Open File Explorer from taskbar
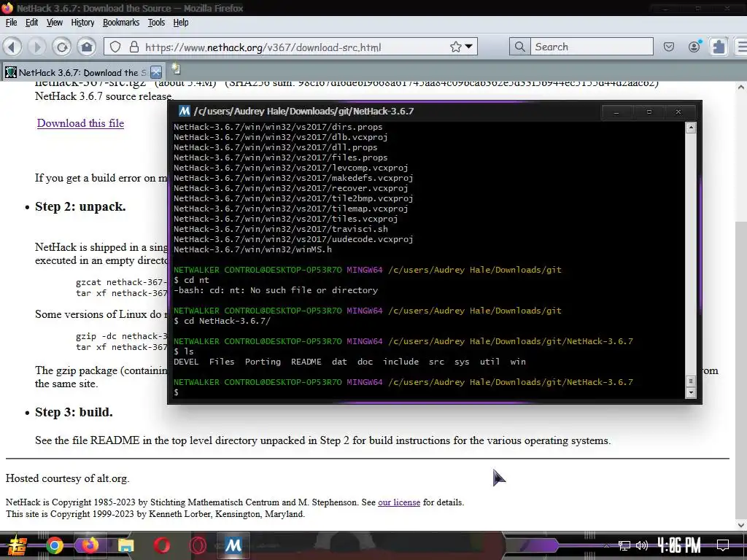Viewport: 747px width, 560px height. point(125,545)
